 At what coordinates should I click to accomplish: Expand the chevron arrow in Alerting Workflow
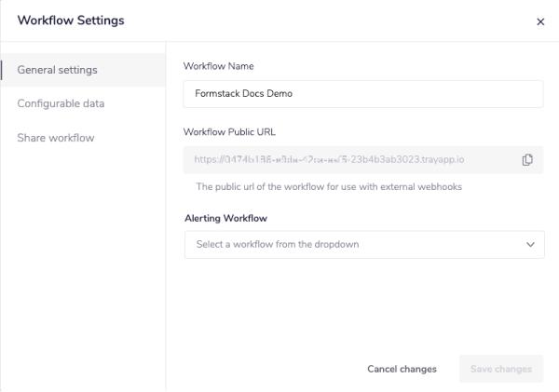(530, 244)
